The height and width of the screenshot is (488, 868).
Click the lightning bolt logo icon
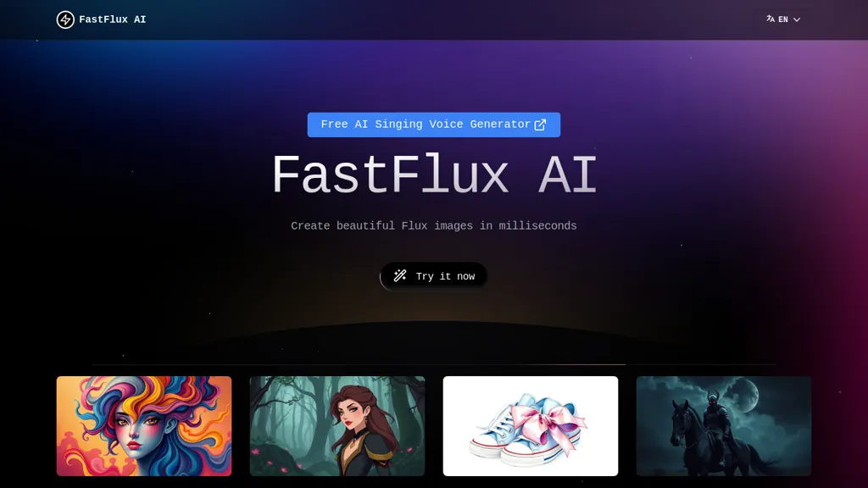tap(65, 19)
